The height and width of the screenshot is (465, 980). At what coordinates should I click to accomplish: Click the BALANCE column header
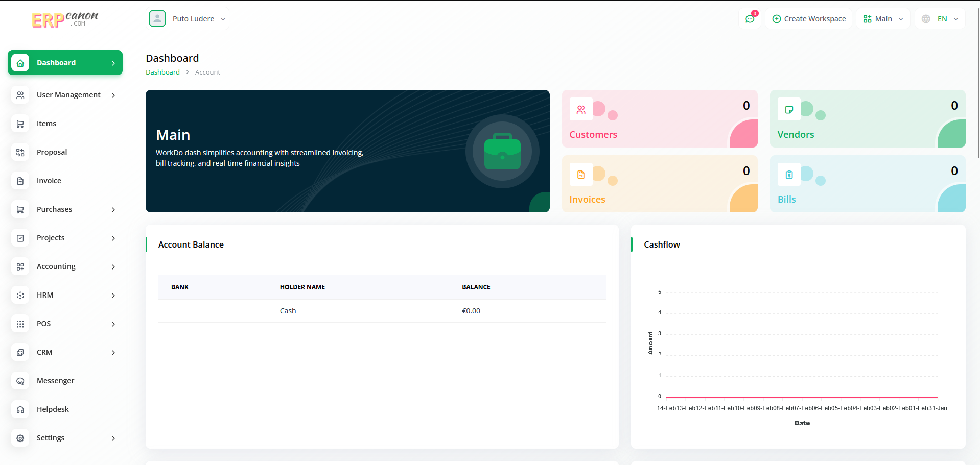pyautogui.click(x=476, y=287)
